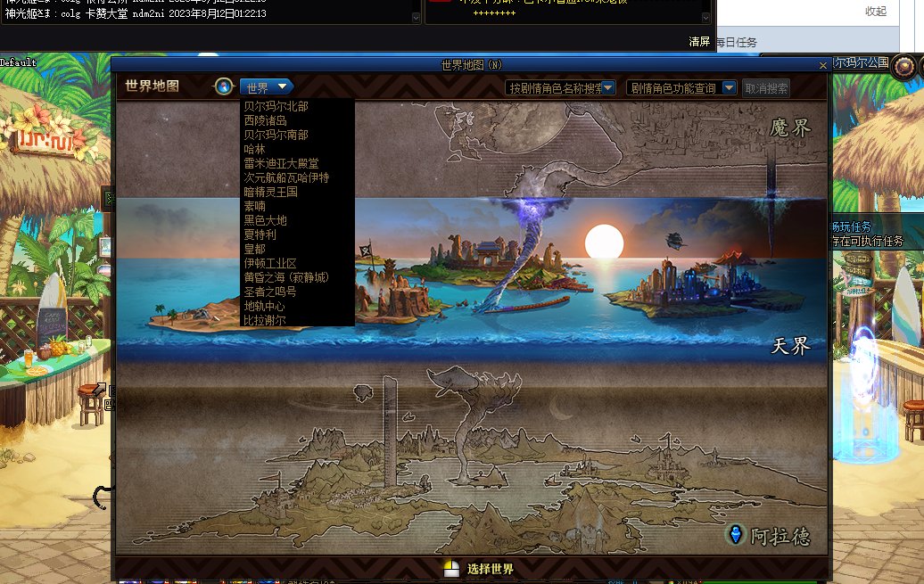
Task: Pick 黄昏之海 (寂静城) from the list
Action: tap(286, 277)
